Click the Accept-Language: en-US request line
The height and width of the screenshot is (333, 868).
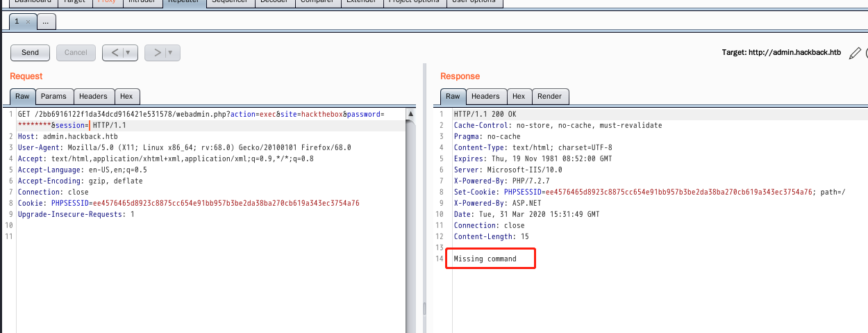pyautogui.click(x=83, y=170)
